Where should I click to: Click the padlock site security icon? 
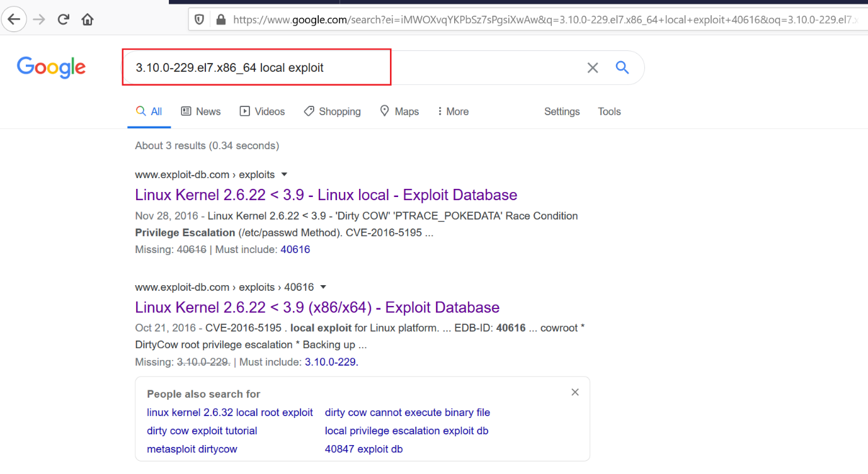[x=220, y=20]
